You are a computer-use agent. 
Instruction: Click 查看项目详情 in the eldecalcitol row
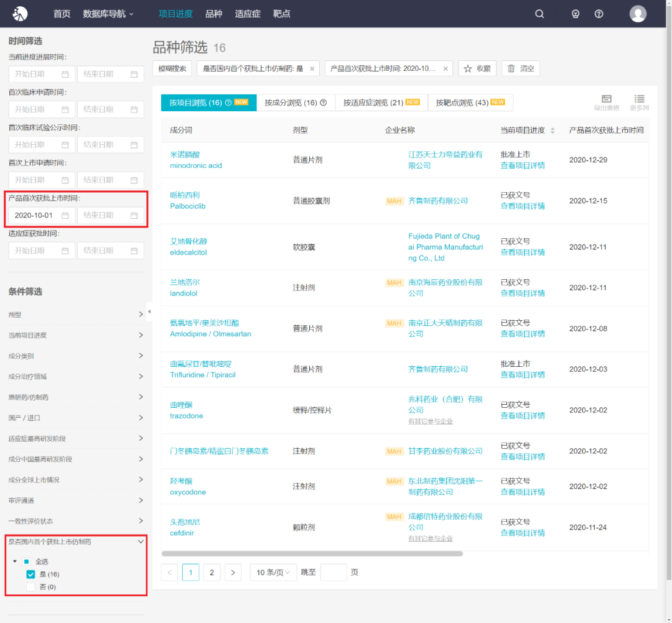click(523, 252)
